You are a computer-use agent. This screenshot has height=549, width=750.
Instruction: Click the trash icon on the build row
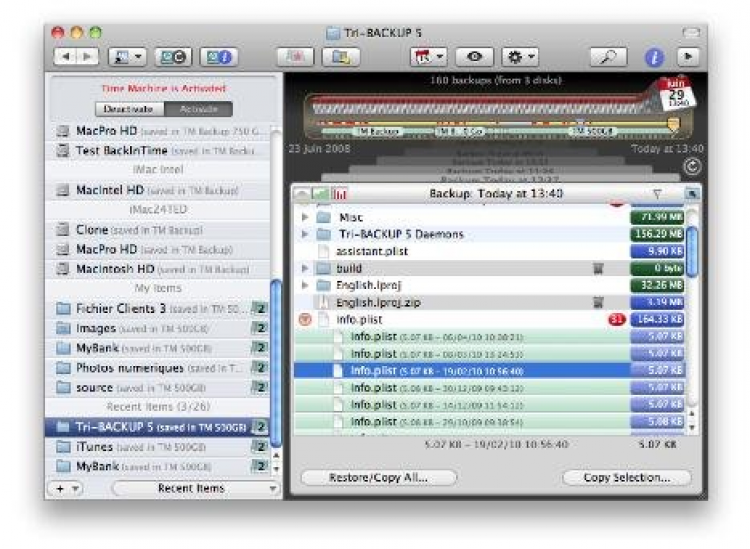[x=598, y=268]
